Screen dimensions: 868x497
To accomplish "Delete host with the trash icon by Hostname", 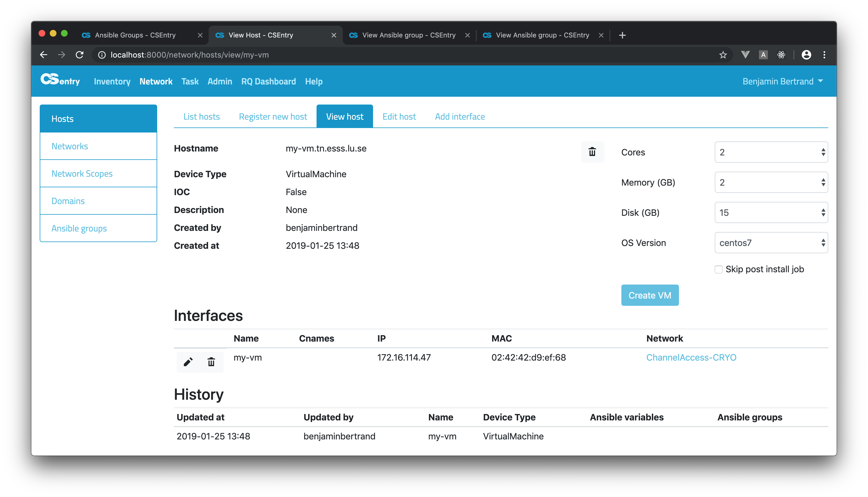I will 592,152.
